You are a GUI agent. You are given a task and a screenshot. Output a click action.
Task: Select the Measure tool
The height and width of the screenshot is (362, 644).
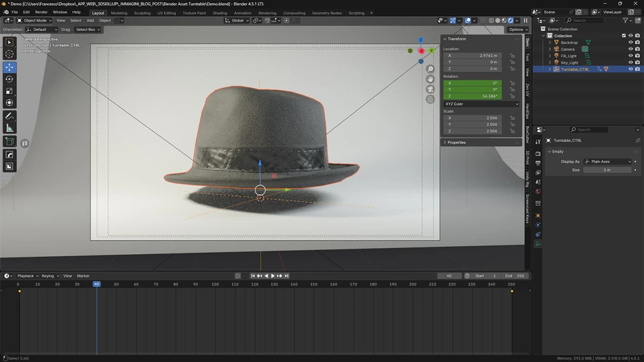point(9,129)
